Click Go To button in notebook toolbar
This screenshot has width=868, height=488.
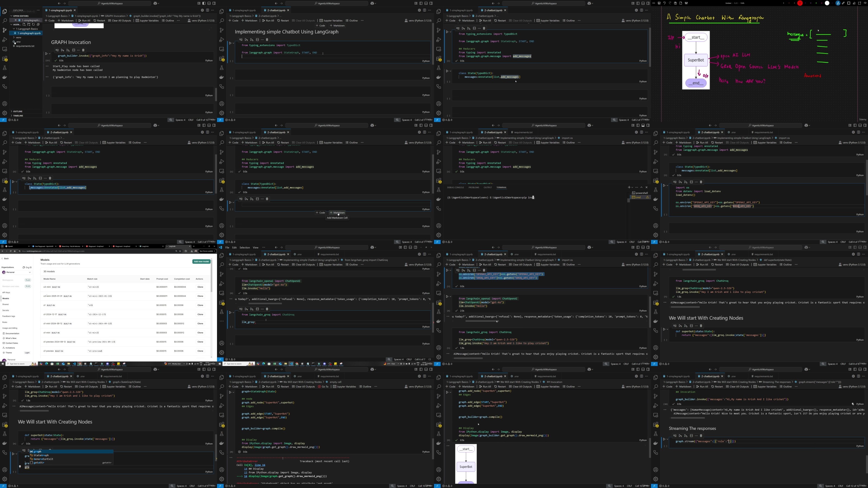(323, 387)
